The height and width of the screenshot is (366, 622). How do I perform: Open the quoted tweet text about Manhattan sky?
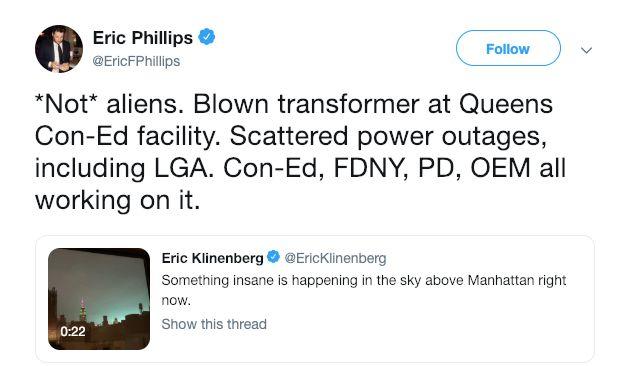[x=364, y=290]
